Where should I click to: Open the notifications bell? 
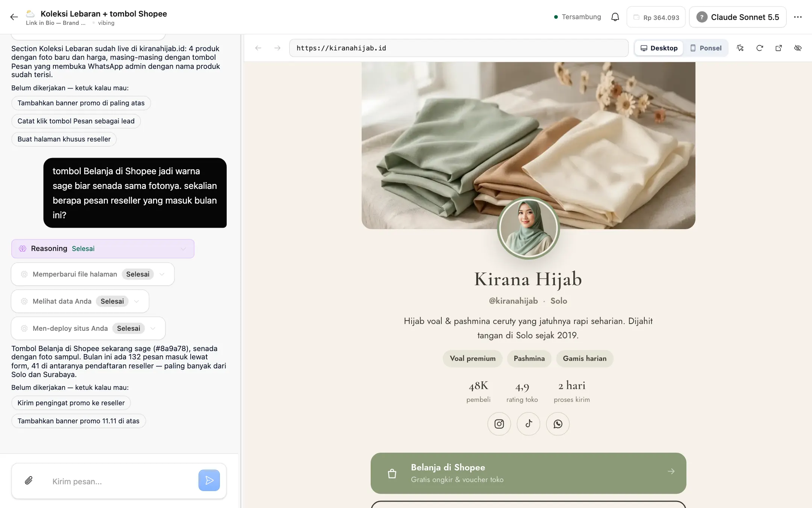[615, 17]
